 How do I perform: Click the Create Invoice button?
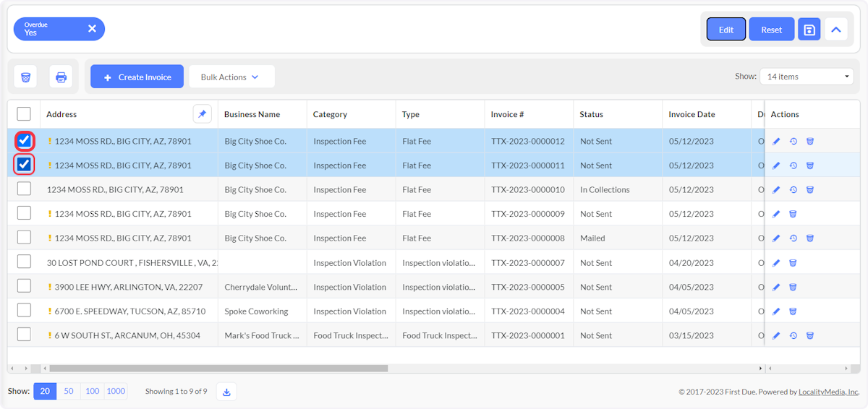coord(137,77)
